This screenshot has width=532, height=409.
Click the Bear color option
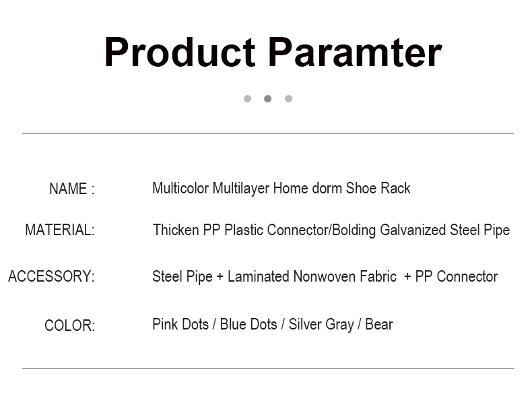click(379, 324)
